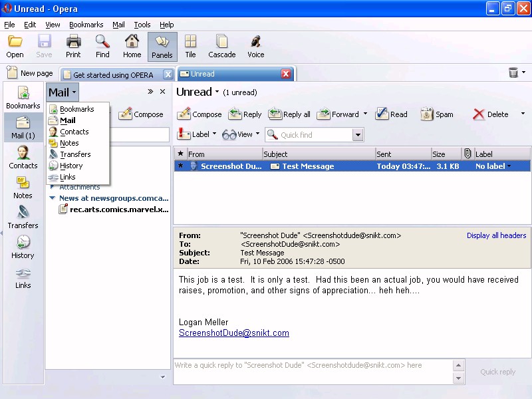Open Contacts panel in sidebar
The height and width of the screenshot is (399, 532).
[x=23, y=157]
